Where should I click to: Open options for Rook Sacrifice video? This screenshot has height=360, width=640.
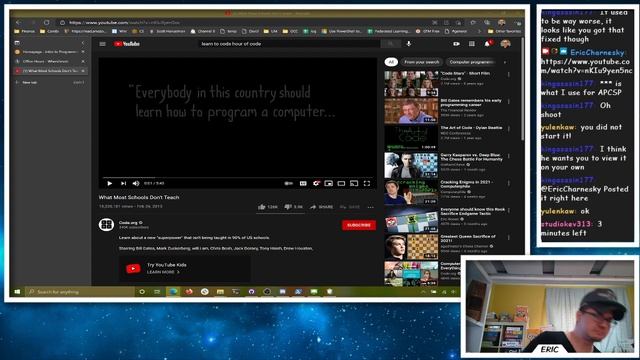(509, 210)
